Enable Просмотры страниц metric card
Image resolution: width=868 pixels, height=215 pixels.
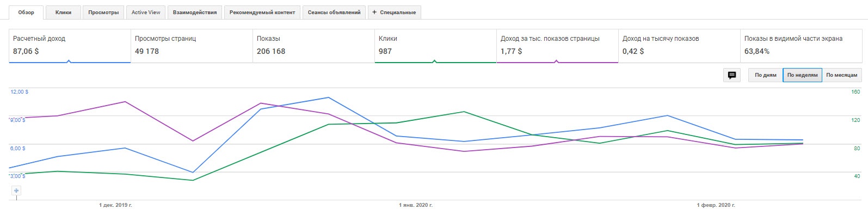pyautogui.click(x=192, y=46)
